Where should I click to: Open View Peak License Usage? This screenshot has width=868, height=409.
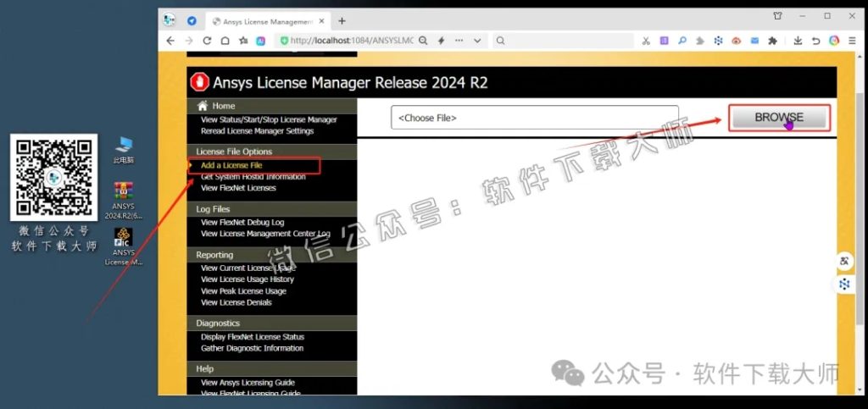243,290
